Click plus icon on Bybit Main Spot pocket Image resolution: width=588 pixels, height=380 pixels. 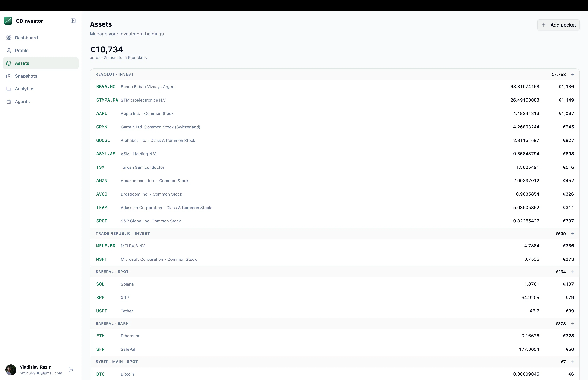point(573,362)
